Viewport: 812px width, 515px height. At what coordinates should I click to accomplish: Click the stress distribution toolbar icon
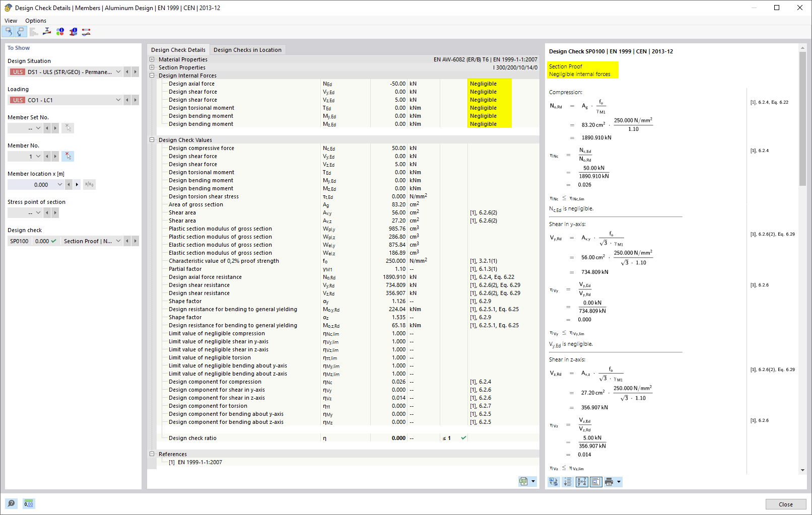[x=47, y=31]
